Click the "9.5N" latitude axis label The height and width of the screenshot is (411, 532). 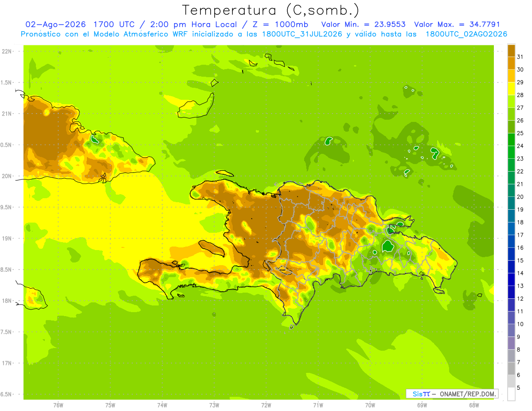point(7,207)
